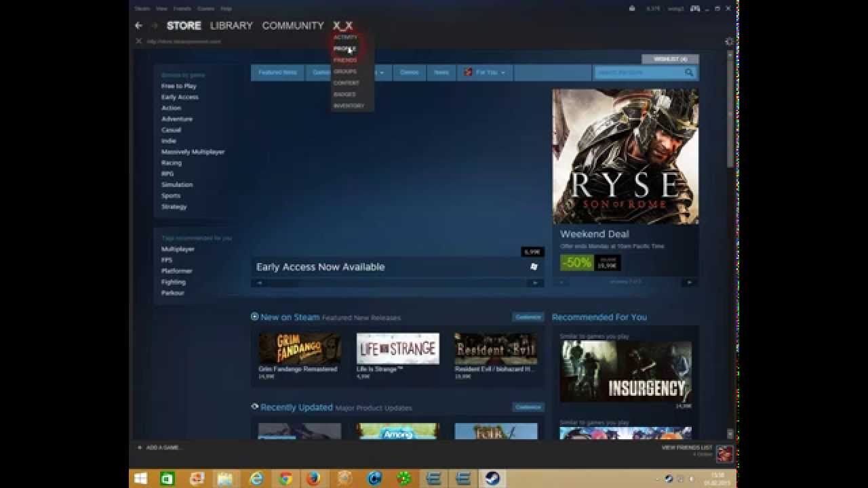The image size is (868, 488).
Task: Open the friends avatar icon at bottom right
Action: 724,453
